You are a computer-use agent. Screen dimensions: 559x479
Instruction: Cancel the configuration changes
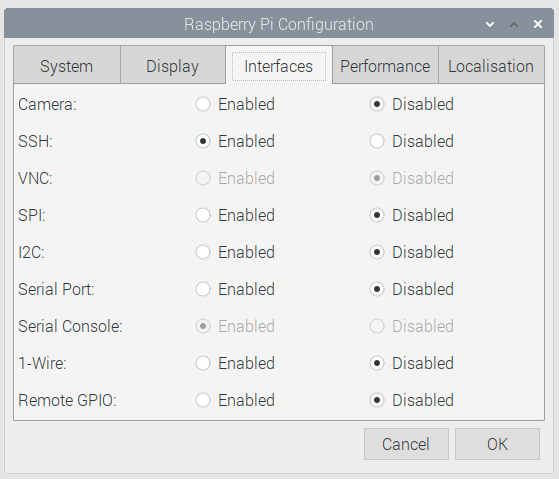(x=406, y=444)
